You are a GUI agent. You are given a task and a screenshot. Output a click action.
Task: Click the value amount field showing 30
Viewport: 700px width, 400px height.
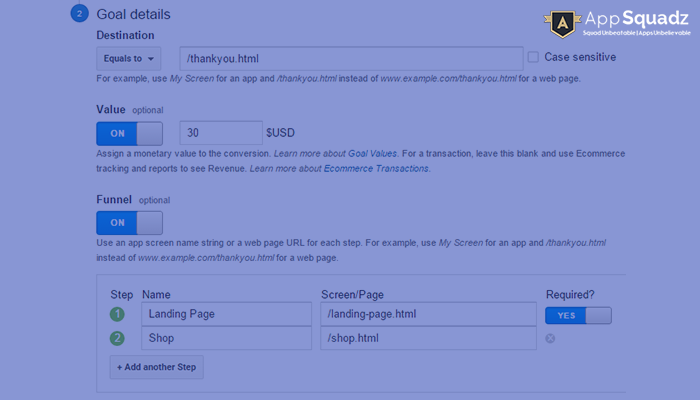220,133
